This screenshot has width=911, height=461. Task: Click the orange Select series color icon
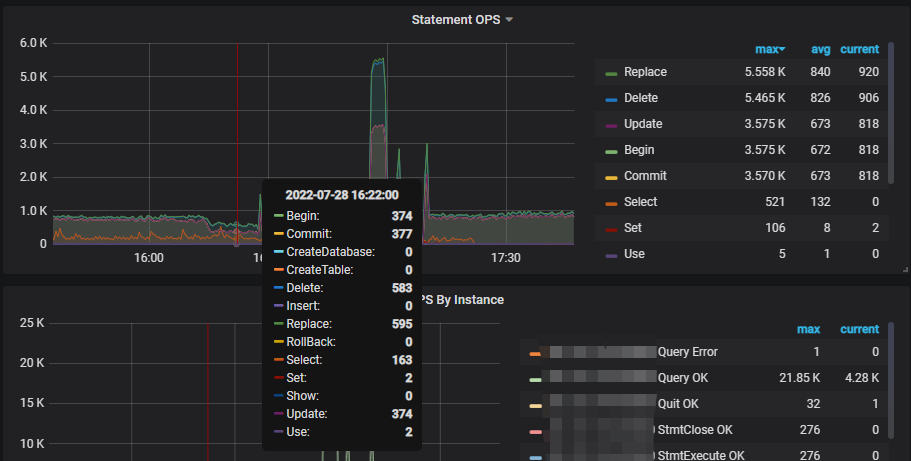tap(611, 203)
